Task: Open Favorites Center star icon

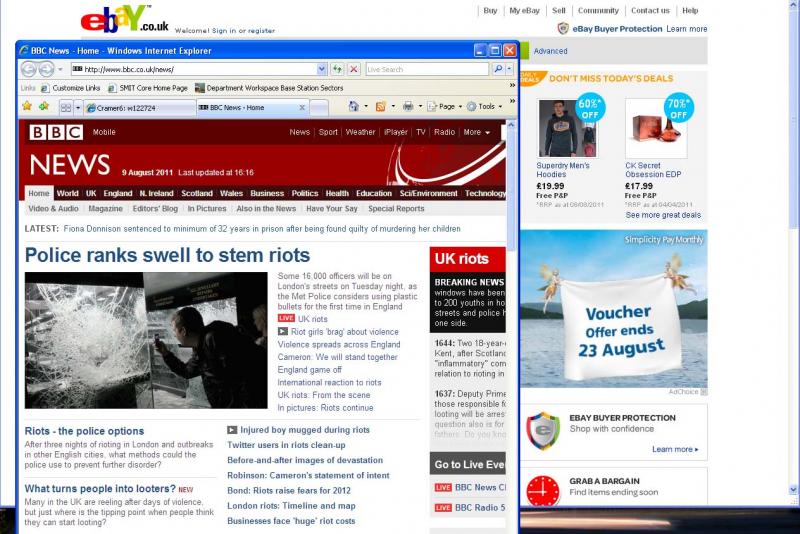Action: coord(27,106)
